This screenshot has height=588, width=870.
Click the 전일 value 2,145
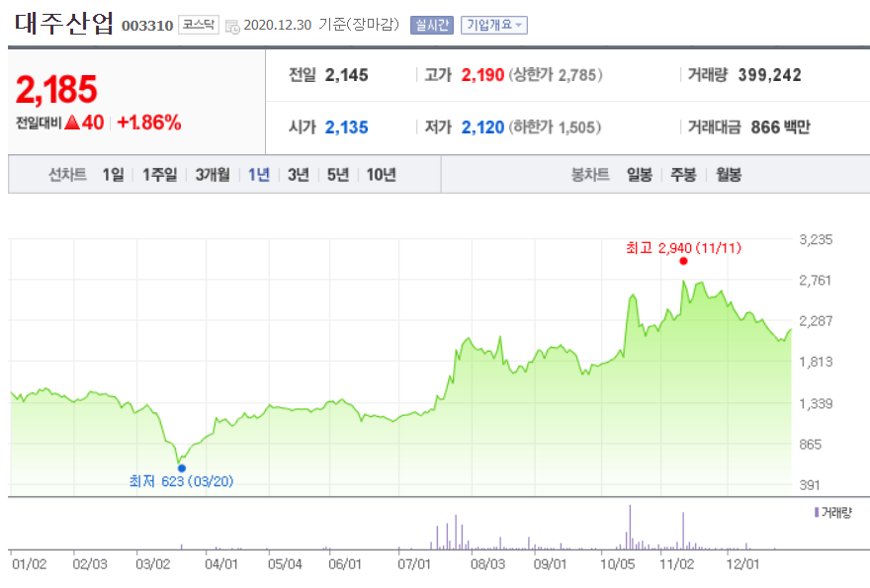click(347, 75)
